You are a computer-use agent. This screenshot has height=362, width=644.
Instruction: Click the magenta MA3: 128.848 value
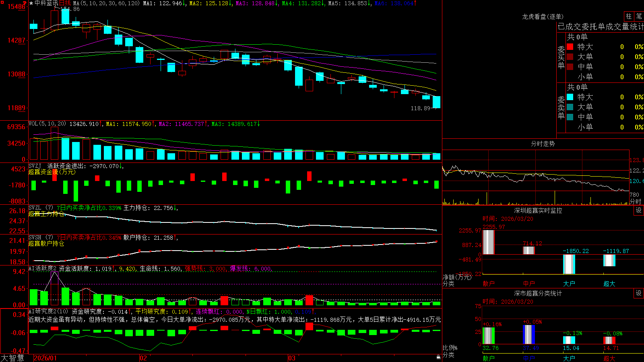257,3
